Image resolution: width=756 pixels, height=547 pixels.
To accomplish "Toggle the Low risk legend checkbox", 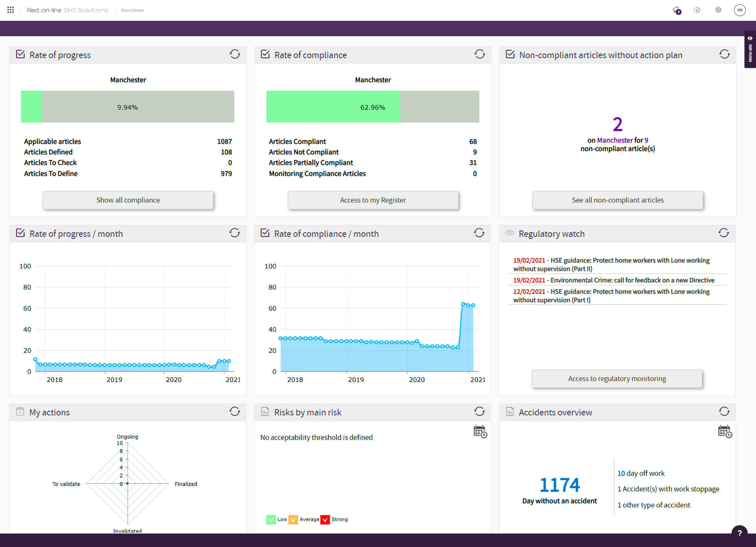I will pos(271,520).
